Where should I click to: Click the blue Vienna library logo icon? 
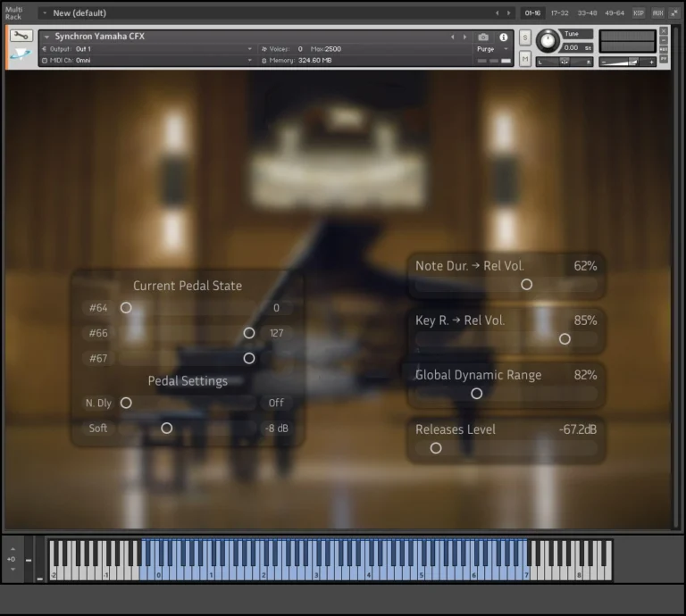pyautogui.click(x=21, y=54)
